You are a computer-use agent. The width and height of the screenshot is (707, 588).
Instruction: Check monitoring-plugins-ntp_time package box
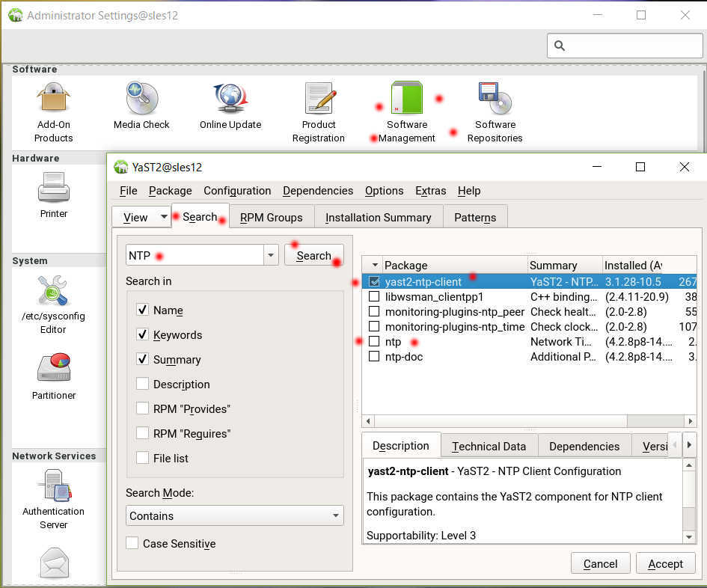pyautogui.click(x=374, y=326)
